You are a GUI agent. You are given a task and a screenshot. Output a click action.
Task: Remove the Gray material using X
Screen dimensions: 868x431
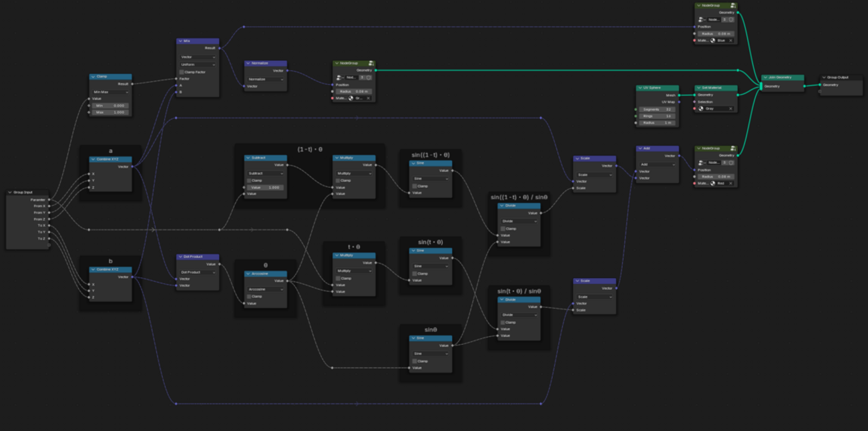(730, 108)
